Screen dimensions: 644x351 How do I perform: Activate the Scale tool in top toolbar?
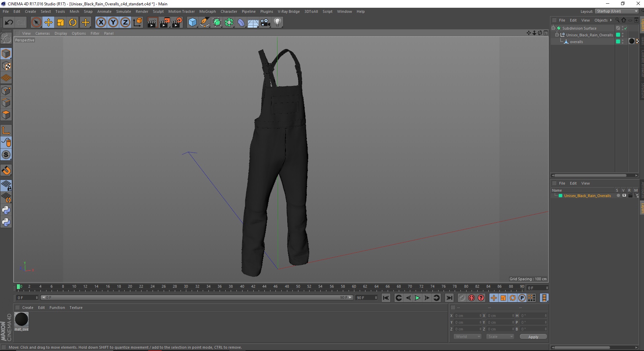tap(61, 23)
